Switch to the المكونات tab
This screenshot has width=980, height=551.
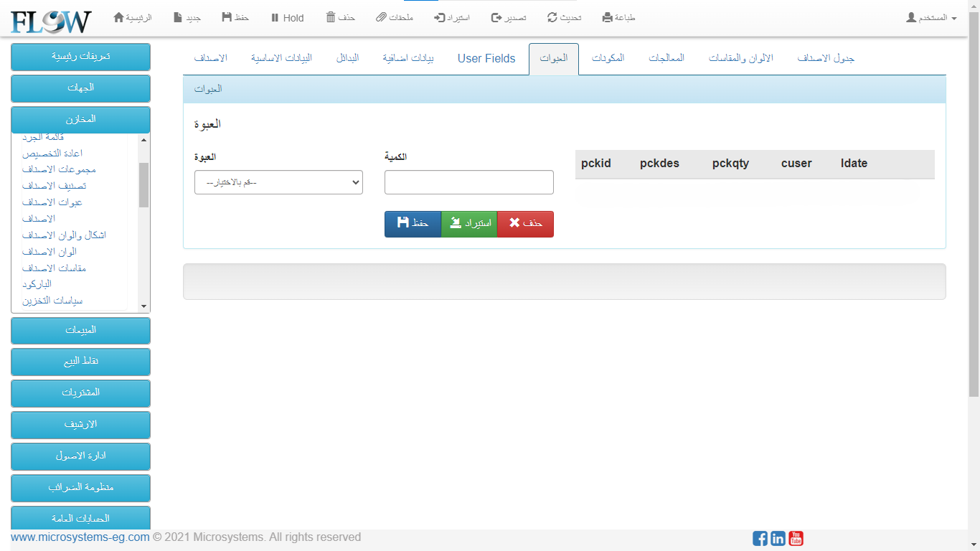click(608, 59)
